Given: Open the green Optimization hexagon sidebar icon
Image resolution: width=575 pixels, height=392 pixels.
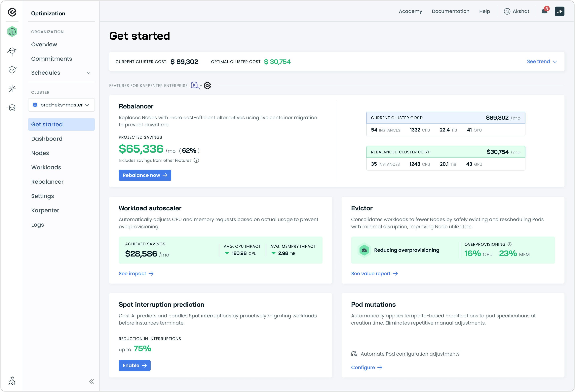Looking at the screenshot, I should click(x=12, y=32).
